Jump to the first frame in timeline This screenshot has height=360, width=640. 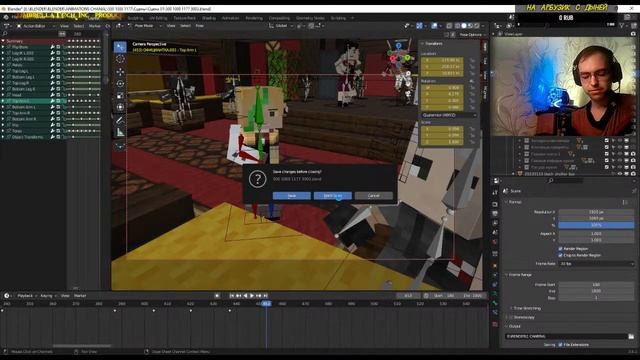232,296
